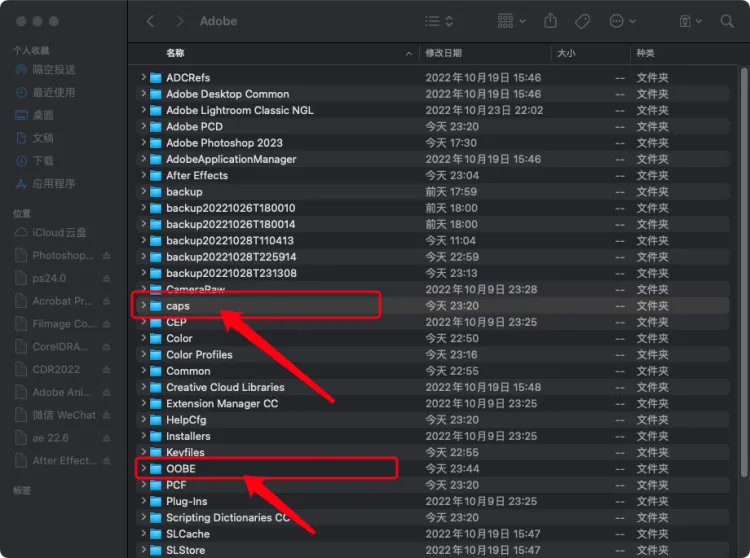Select the Adobe PCD folder
Screen dimensions: 750x558
[194, 127]
